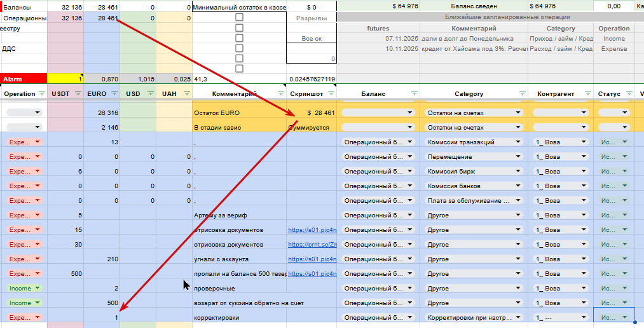Open the prnt.sc screenshot link

tap(312, 245)
